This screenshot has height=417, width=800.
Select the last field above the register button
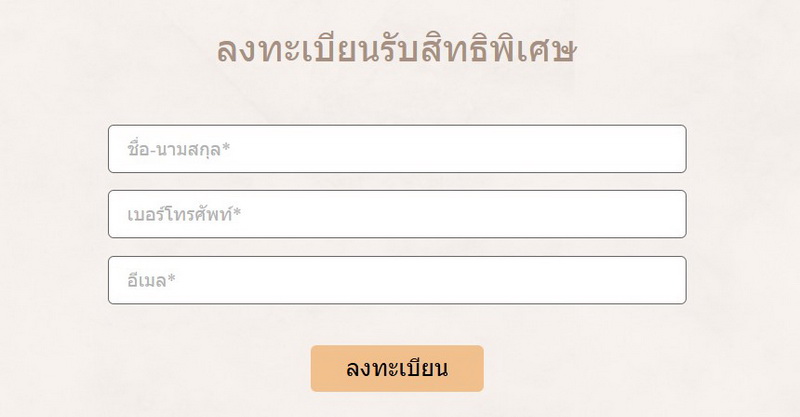click(x=397, y=280)
